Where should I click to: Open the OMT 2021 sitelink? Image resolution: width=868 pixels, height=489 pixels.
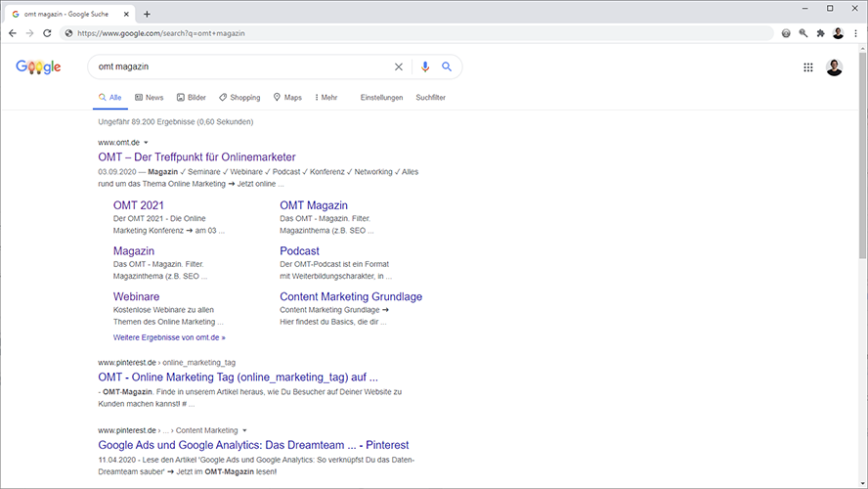click(x=139, y=205)
